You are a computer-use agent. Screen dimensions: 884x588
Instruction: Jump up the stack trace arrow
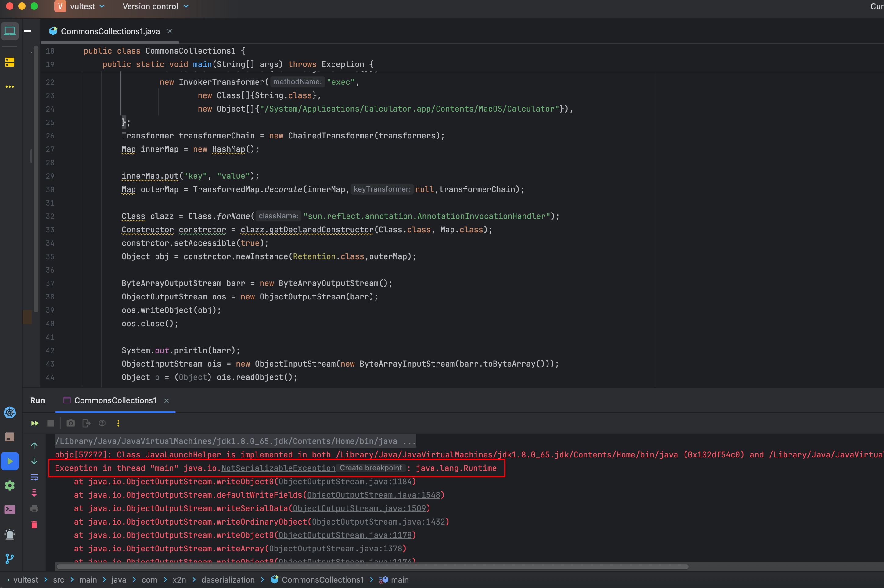(x=34, y=445)
